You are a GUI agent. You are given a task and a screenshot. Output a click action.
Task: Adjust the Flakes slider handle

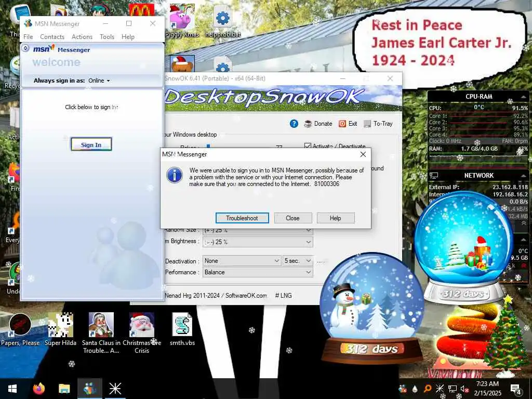(208, 147)
